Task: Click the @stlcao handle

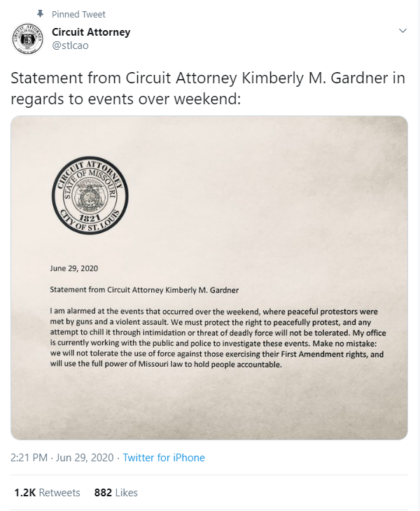Action: click(70, 45)
